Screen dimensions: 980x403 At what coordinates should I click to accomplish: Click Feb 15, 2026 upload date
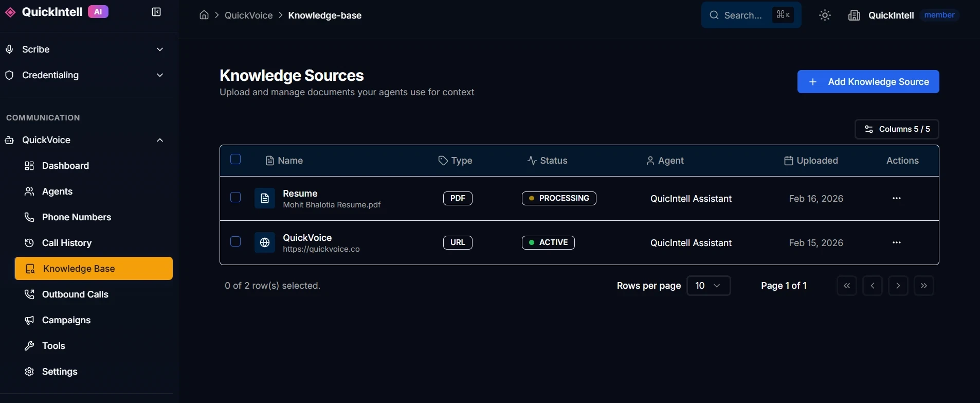coord(816,243)
